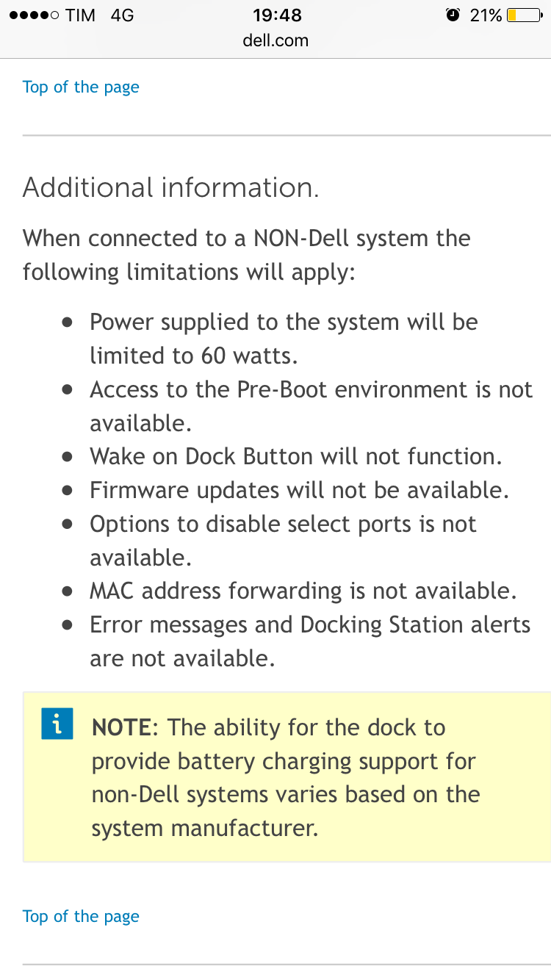Tap the Additional information heading
This screenshot has width=551, height=980.
click(171, 187)
